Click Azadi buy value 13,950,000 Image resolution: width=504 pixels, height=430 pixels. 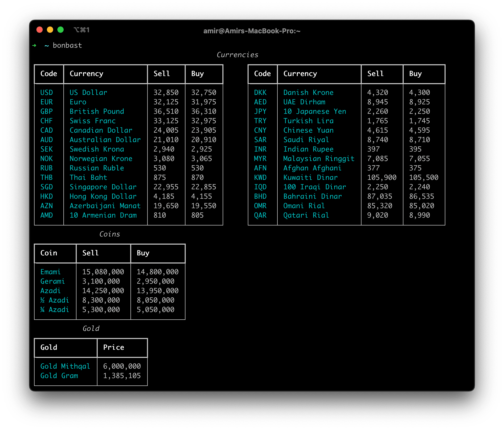158,291
